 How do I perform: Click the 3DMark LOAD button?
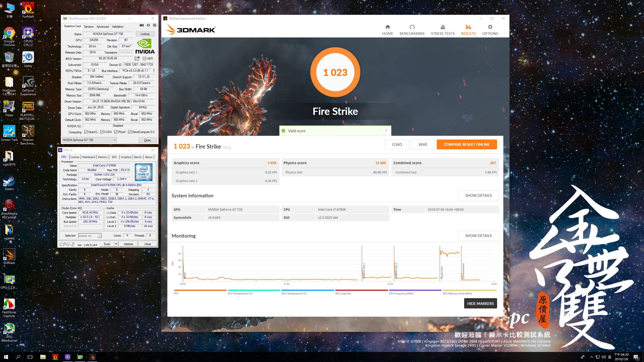[397, 144]
